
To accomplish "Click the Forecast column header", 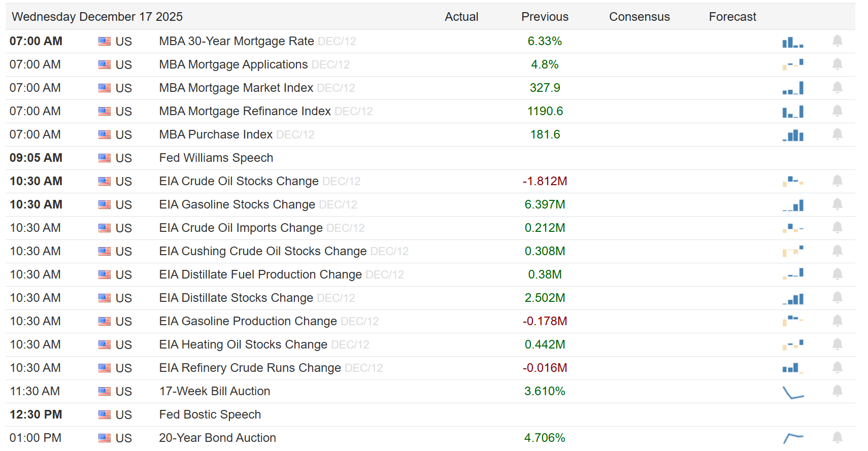I will (x=732, y=17).
